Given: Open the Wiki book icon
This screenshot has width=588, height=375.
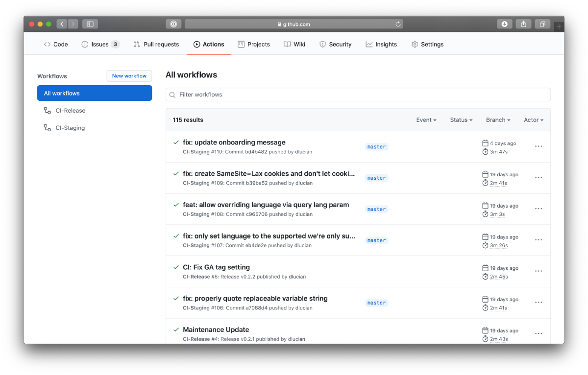Looking at the screenshot, I should (x=286, y=44).
